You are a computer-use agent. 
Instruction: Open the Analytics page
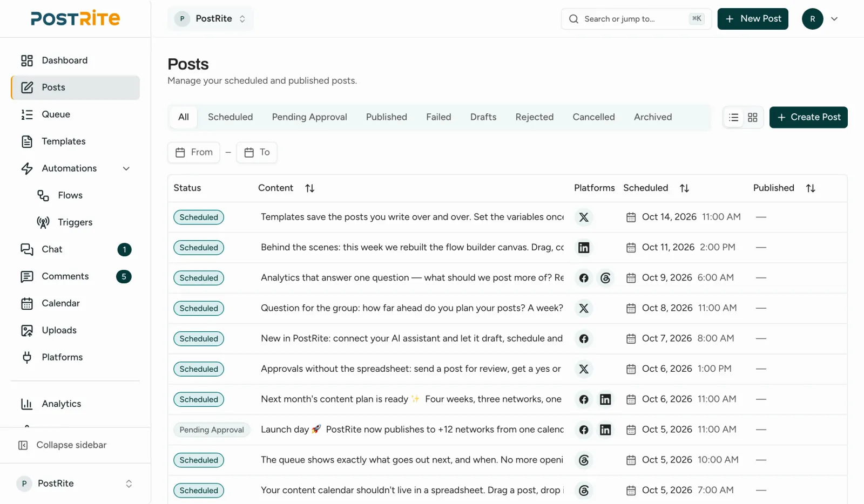(x=75, y=404)
